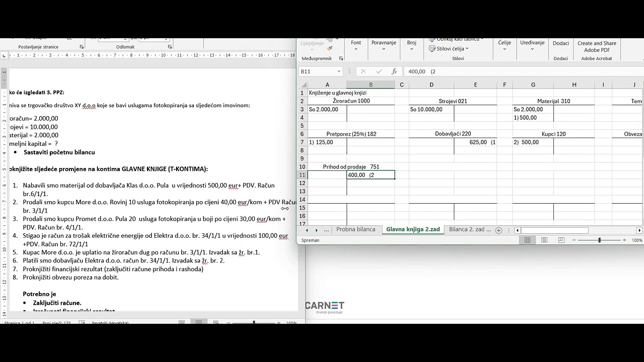Image resolution: width=644 pixels, height=362 pixels.
Task: Expand the Font group dropdown in Excel
Action: point(356,49)
